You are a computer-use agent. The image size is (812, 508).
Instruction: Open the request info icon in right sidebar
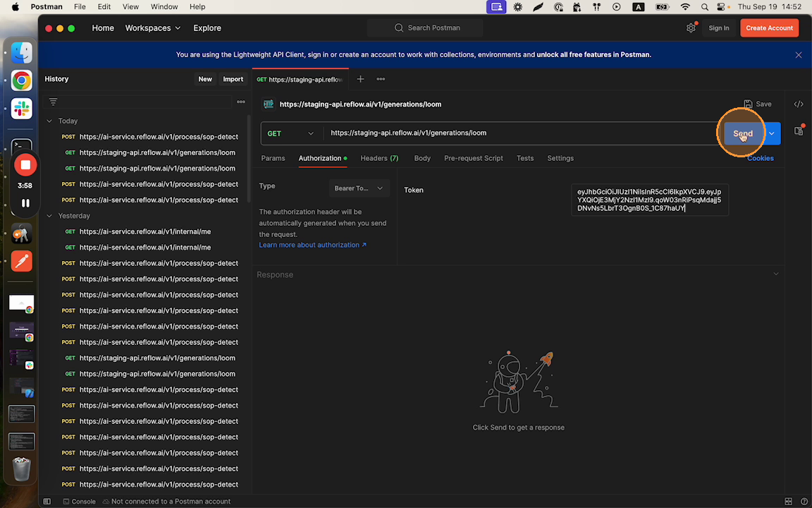click(799, 131)
